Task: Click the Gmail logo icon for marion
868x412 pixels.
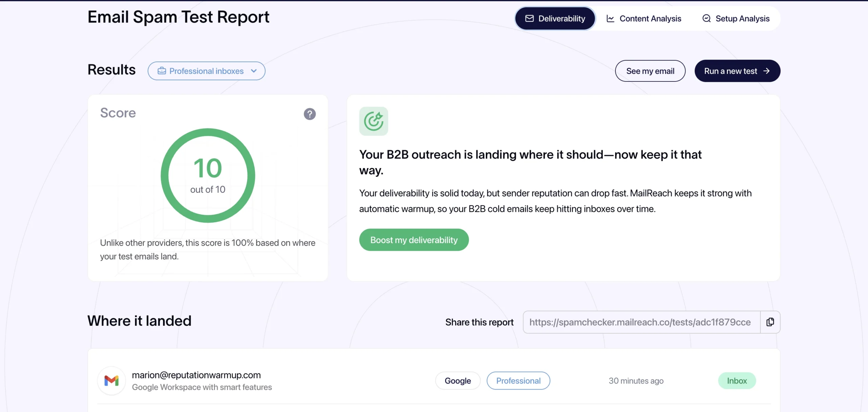Action: click(x=112, y=381)
